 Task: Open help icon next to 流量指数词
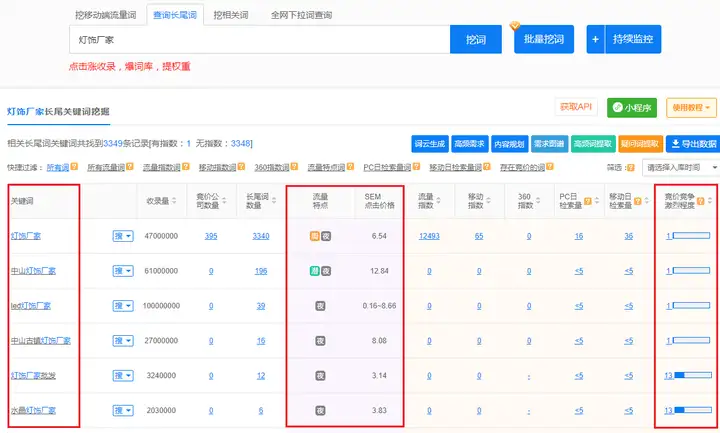[x=186, y=167]
